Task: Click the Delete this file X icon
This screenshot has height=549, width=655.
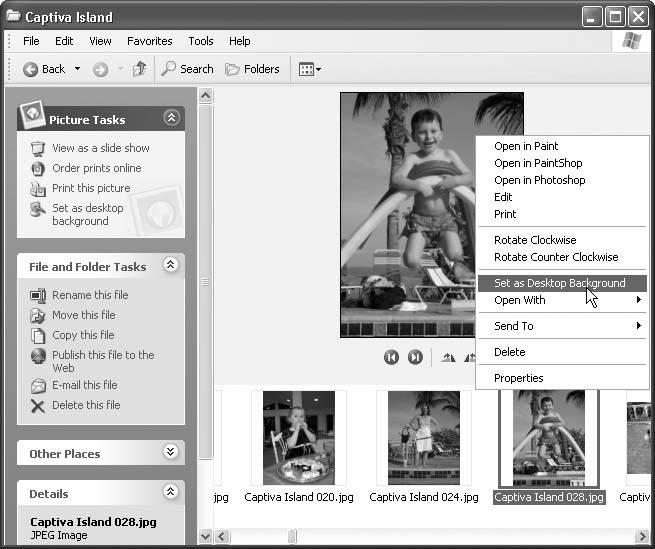Action: tap(38, 405)
